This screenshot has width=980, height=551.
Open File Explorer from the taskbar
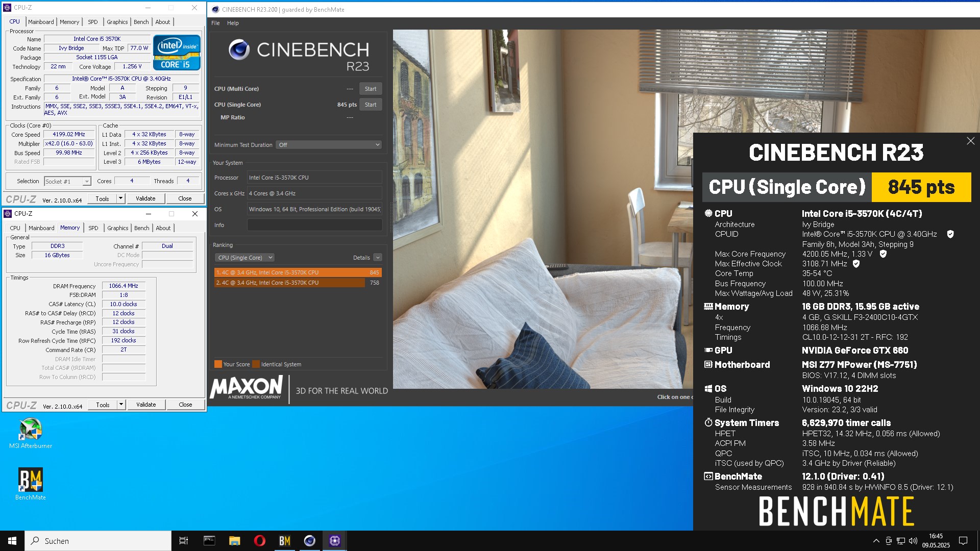coord(234,541)
